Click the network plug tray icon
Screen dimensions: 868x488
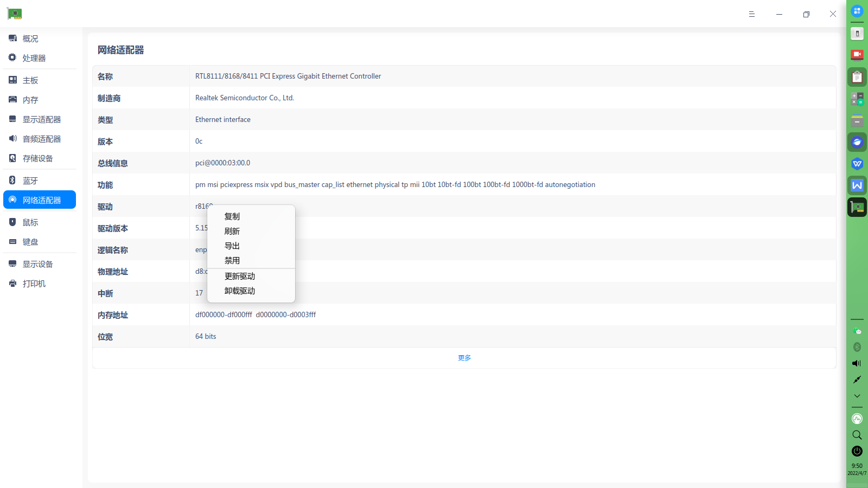click(x=857, y=380)
